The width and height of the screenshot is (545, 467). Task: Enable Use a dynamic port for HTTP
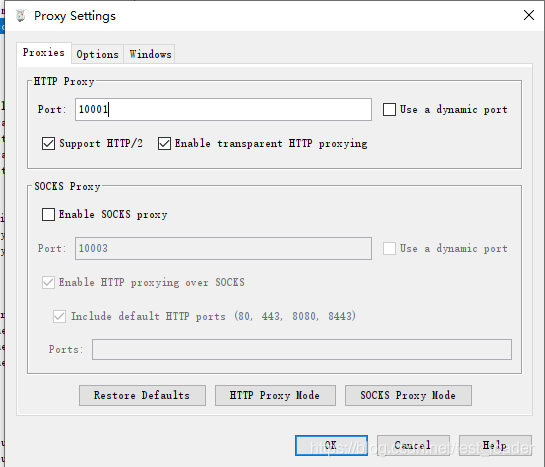(389, 109)
